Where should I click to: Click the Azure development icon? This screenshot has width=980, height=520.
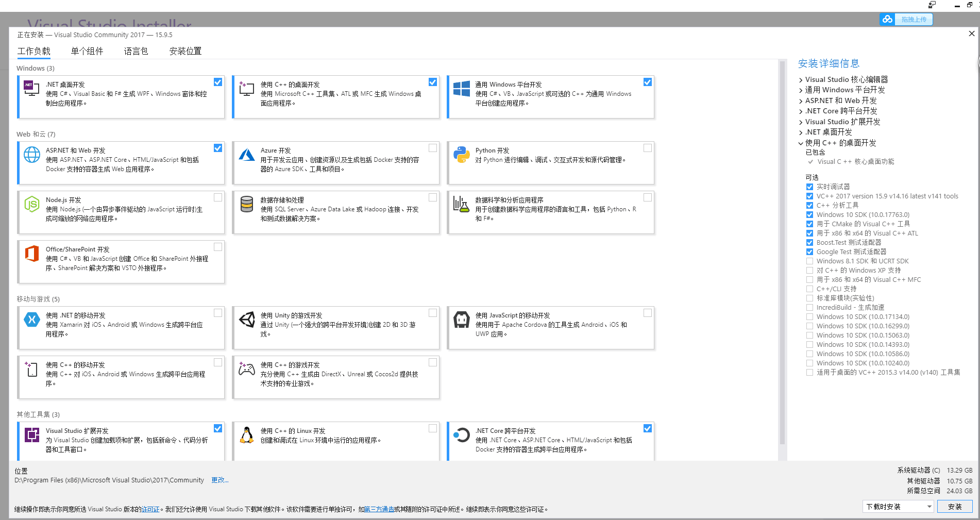click(247, 155)
